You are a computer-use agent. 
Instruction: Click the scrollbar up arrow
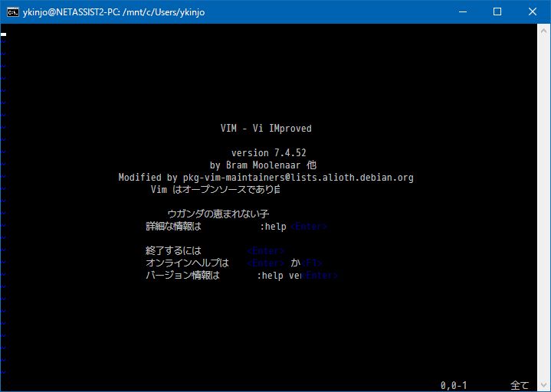click(543, 31)
